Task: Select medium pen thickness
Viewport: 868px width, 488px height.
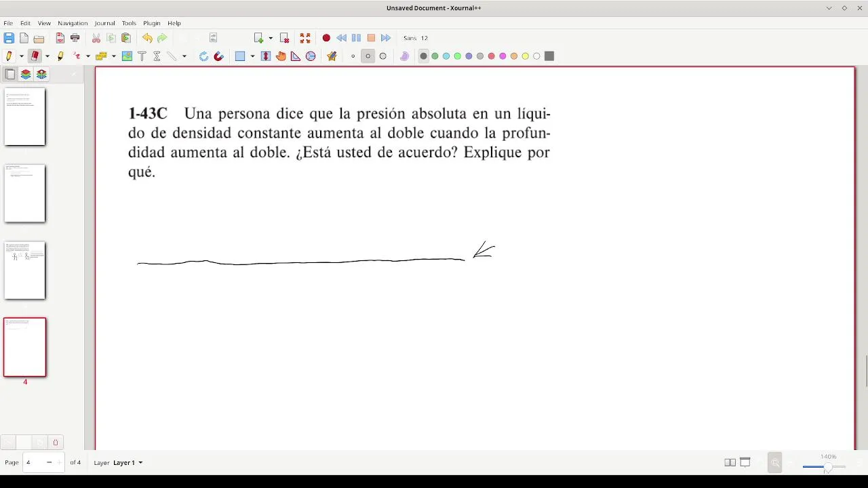Action: [x=368, y=56]
